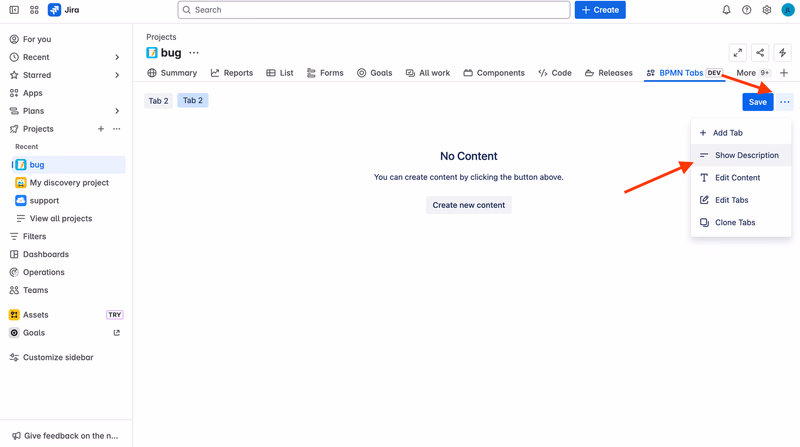
Task: Switch to the Reports tab
Action: coord(232,73)
